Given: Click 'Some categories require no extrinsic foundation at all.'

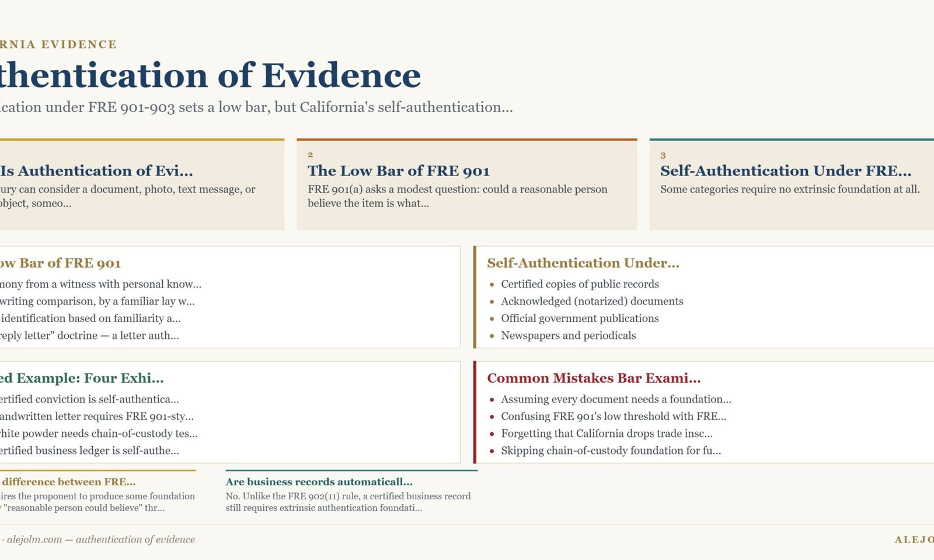Looking at the screenshot, I should pos(790,189).
